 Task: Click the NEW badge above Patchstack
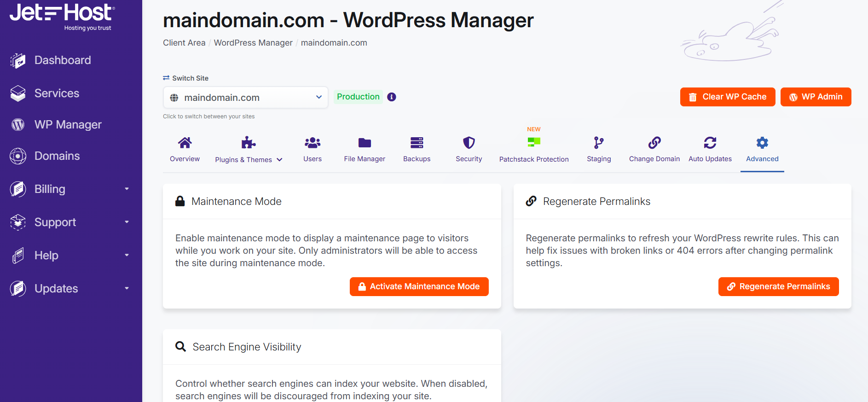click(534, 129)
